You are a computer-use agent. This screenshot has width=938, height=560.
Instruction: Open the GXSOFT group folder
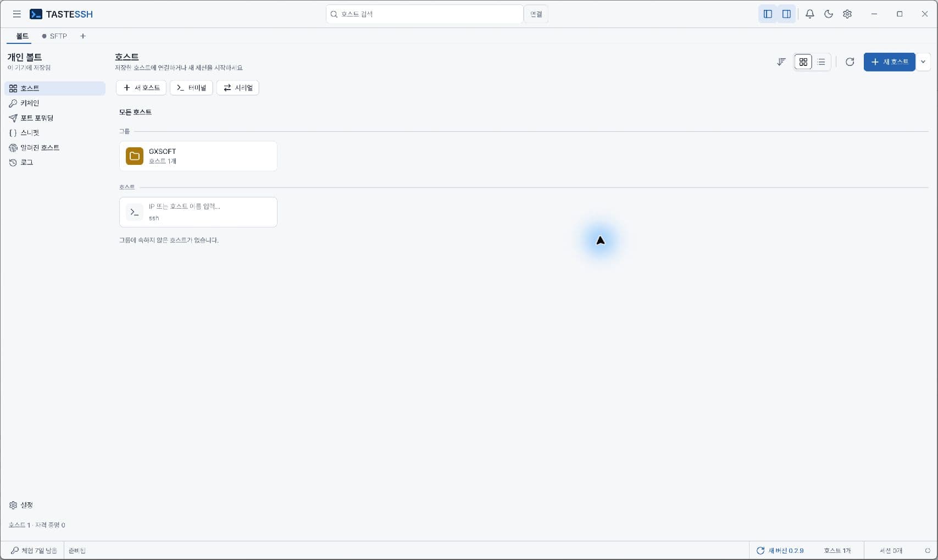198,156
